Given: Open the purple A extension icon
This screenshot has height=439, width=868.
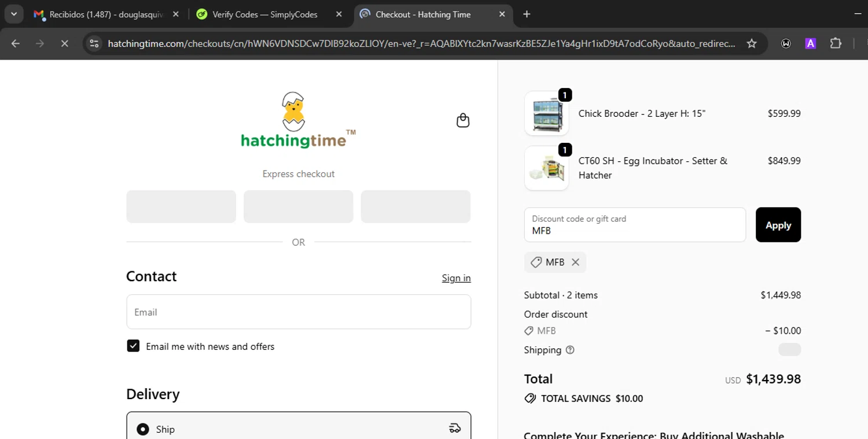Looking at the screenshot, I should tap(811, 43).
